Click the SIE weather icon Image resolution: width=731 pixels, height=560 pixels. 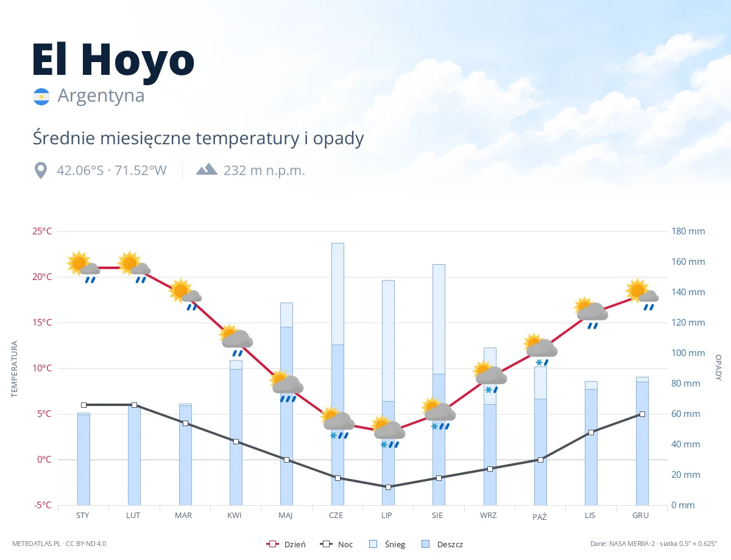(439, 413)
